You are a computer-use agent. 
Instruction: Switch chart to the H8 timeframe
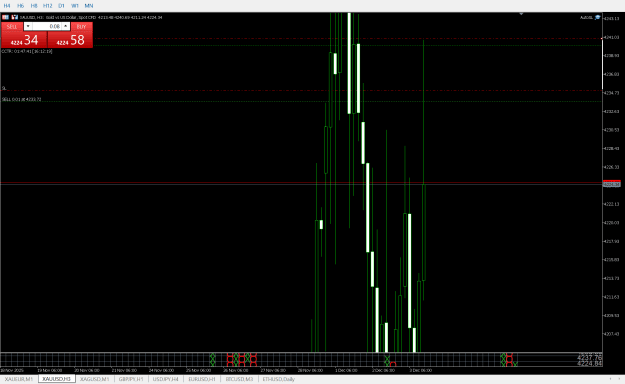click(x=34, y=6)
